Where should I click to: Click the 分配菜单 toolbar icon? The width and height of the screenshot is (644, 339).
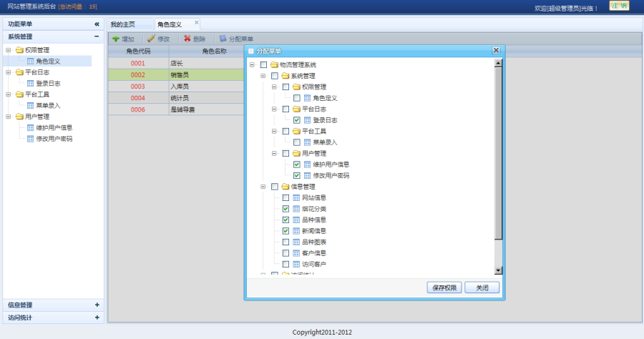pyautogui.click(x=223, y=39)
